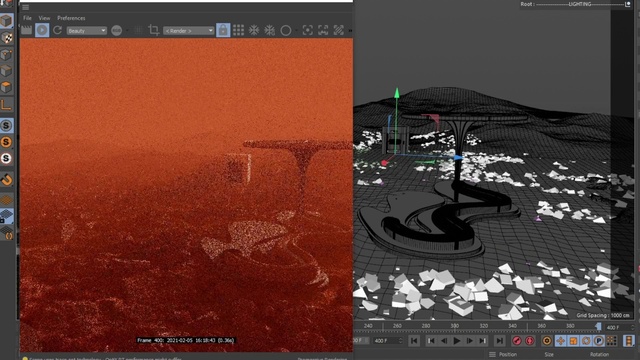
Task: Open the View menu
Action: (44, 18)
